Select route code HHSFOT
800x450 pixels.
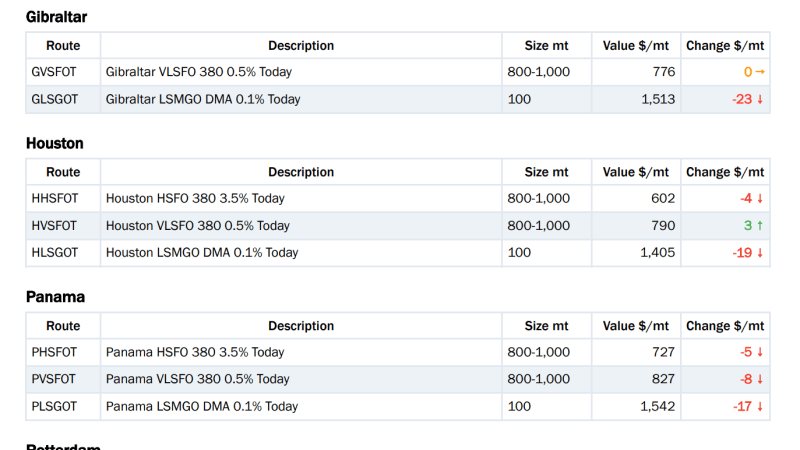click(55, 198)
